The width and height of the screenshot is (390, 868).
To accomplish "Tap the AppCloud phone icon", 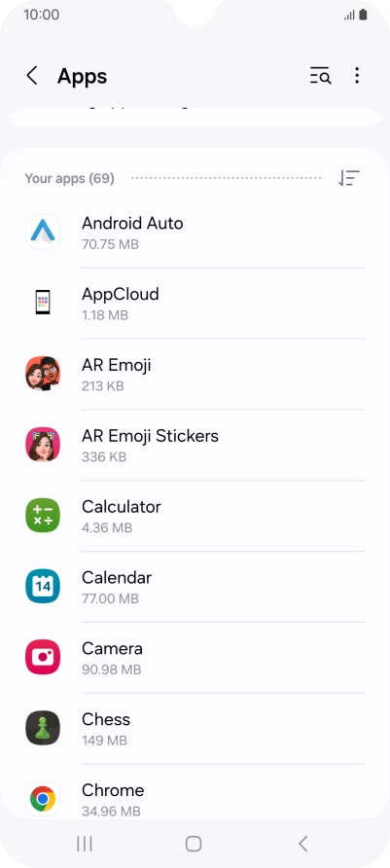I will (x=43, y=303).
